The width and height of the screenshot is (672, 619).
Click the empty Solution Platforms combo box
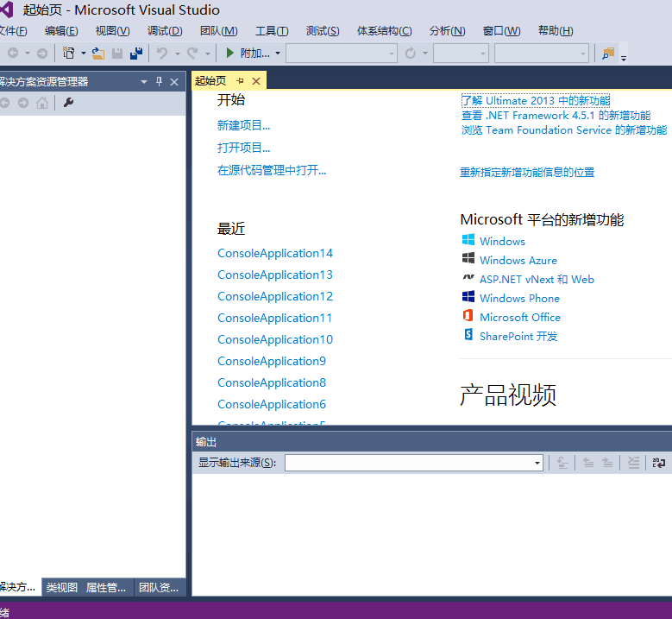541,54
